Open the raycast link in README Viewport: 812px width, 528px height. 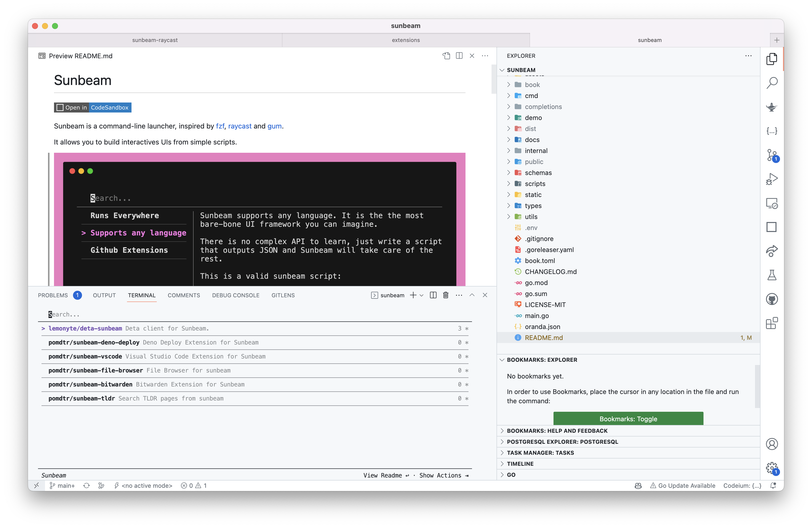239,126
